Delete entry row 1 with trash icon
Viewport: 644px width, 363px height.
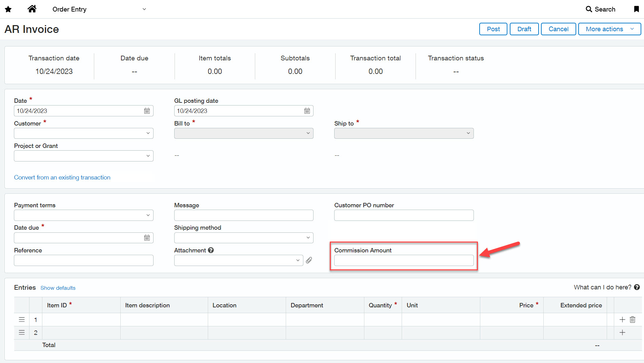[x=632, y=320]
